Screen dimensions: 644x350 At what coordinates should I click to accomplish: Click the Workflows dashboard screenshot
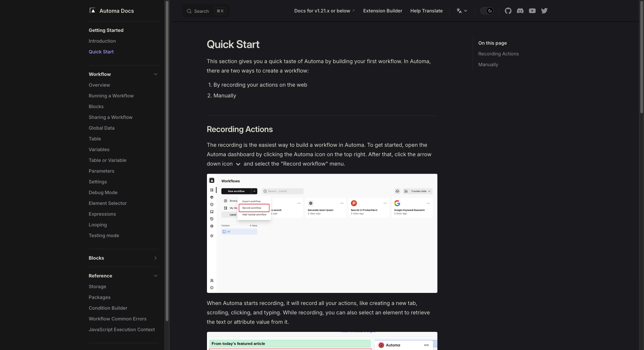322,233
